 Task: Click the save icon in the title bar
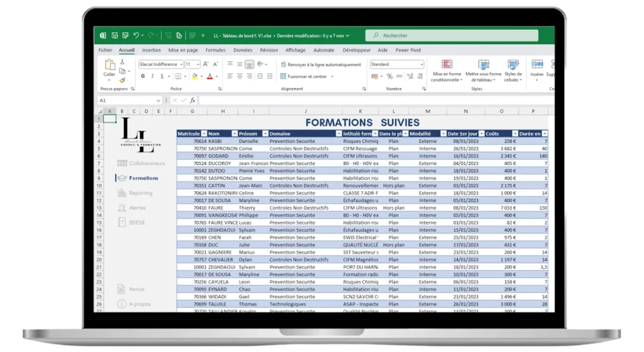point(114,36)
